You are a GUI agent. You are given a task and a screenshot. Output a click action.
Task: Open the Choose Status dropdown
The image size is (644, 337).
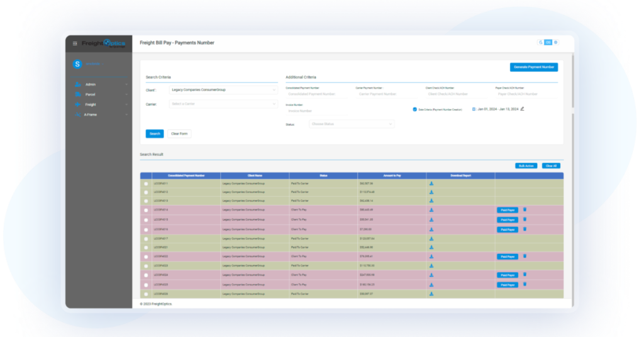(x=352, y=124)
